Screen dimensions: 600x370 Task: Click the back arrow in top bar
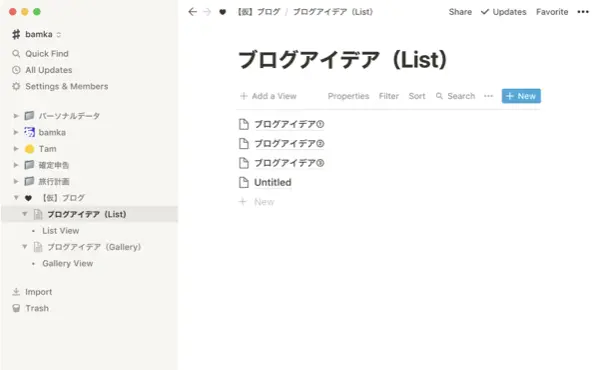(192, 12)
